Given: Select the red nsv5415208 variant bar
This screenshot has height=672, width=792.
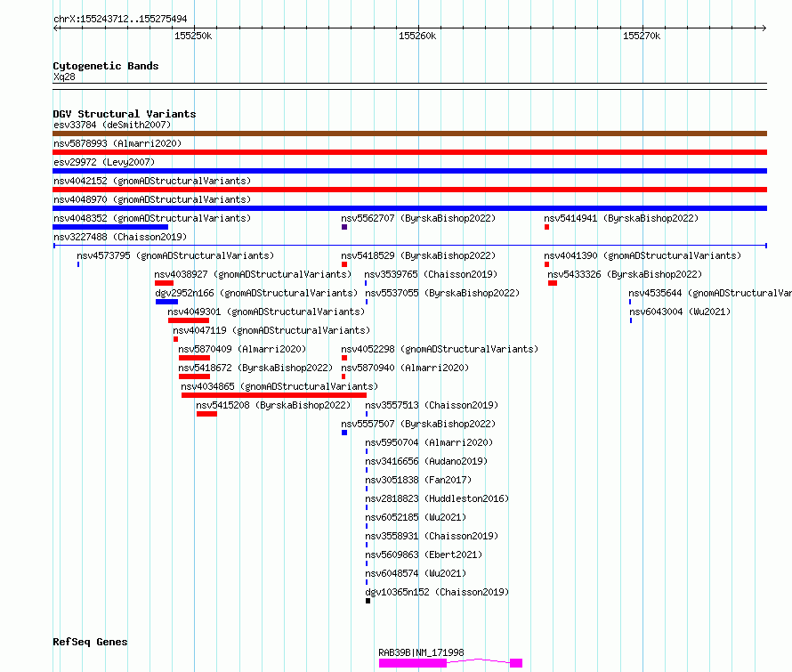Looking at the screenshot, I should [x=206, y=414].
